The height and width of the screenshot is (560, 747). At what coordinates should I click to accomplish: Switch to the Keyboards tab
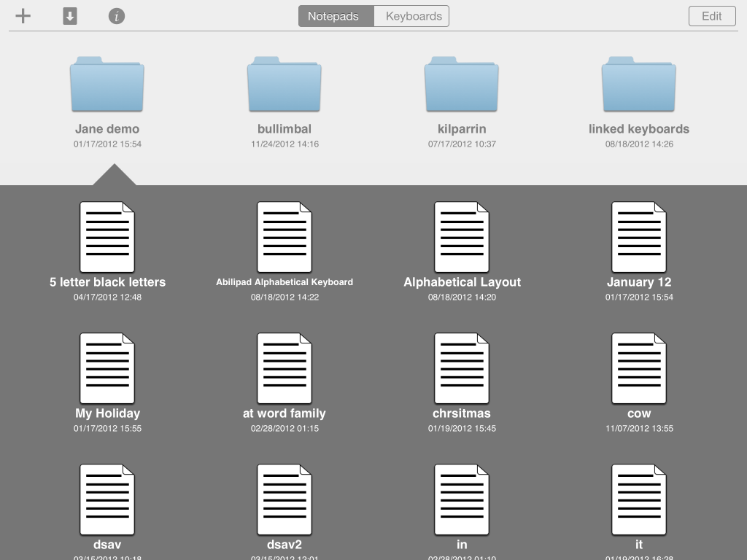(411, 15)
